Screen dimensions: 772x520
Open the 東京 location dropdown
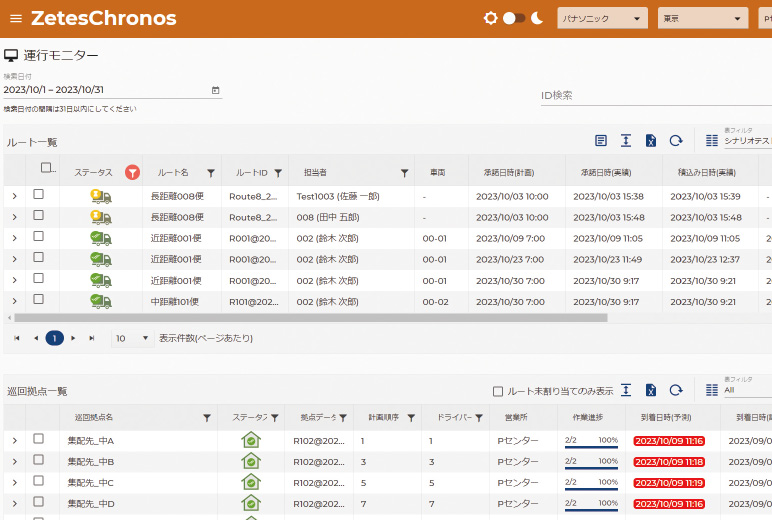click(703, 19)
